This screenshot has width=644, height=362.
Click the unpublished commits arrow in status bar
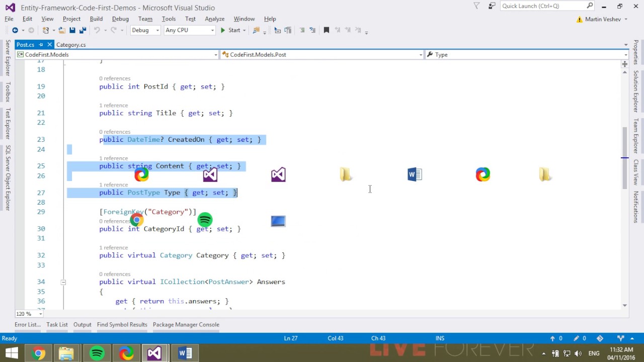[552, 338]
